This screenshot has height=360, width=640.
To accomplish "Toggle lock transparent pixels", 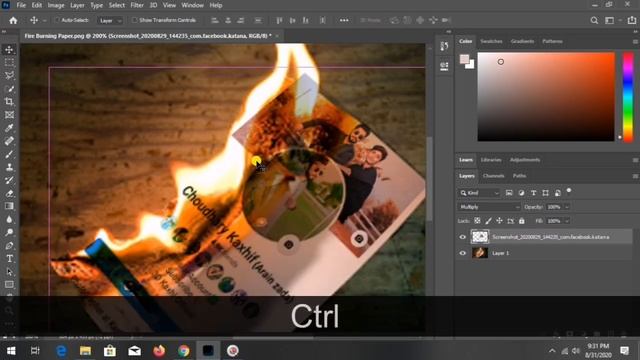I will [477, 221].
